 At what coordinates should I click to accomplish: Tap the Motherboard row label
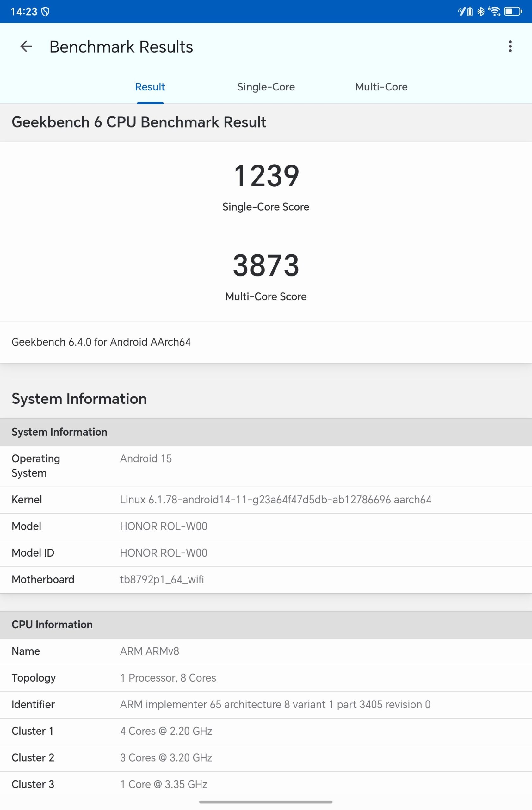click(x=43, y=580)
